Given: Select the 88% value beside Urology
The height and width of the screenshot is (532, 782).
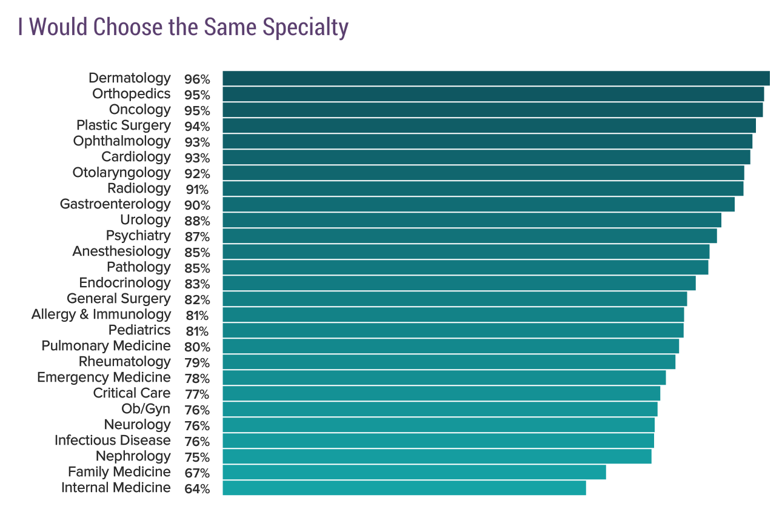Looking at the screenshot, I should click(197, 221).
